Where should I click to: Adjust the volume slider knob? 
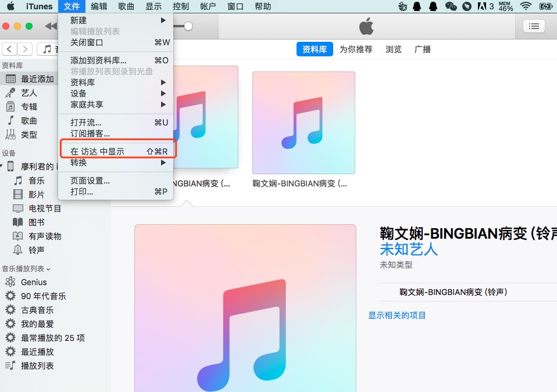pyautogui.click(x=188, y=26)
